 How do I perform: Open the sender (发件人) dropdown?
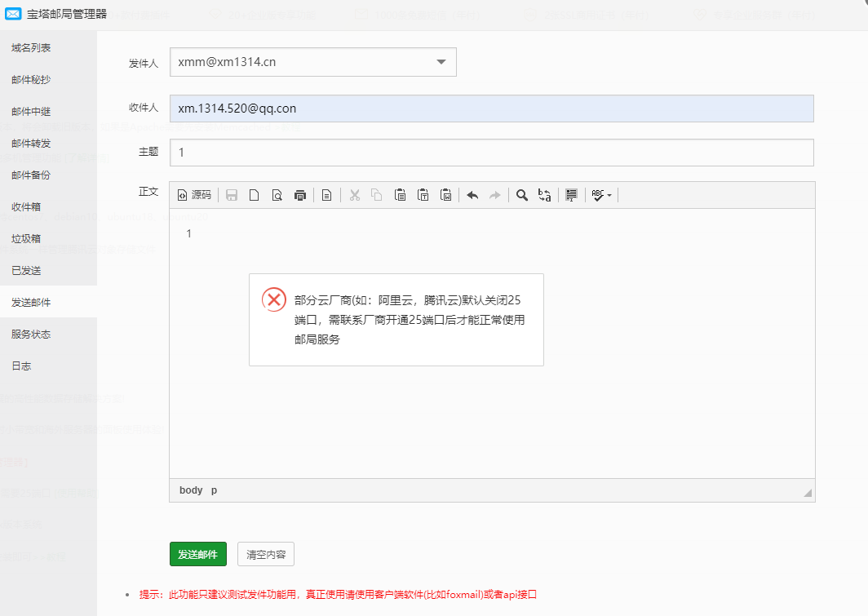[312, 62]
